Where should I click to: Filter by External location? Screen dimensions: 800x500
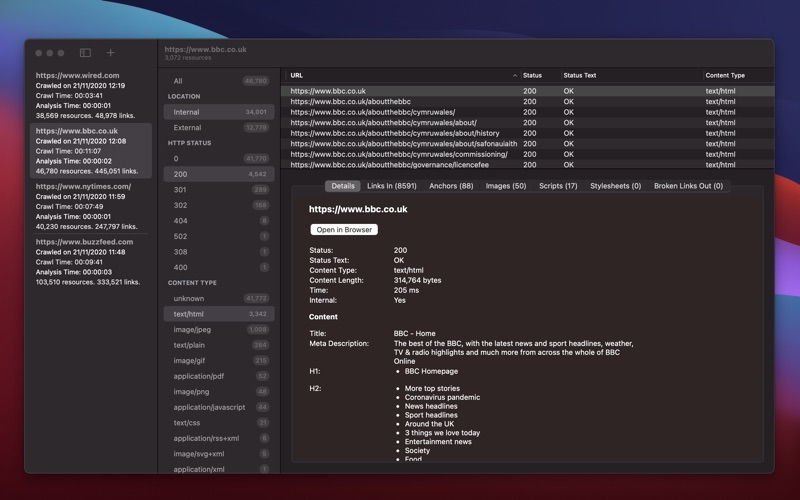[x=187, y=128]
